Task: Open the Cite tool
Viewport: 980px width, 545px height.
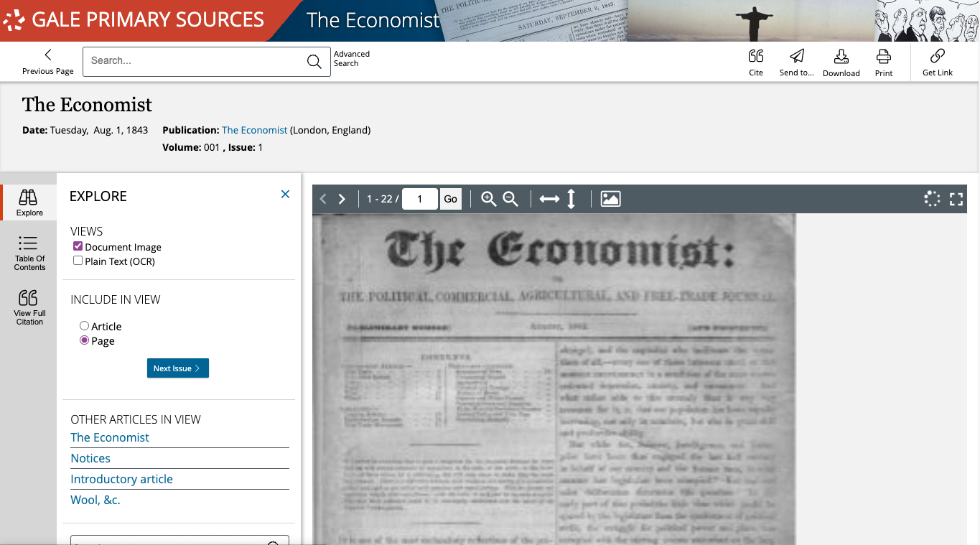Action: pos(756,62)
